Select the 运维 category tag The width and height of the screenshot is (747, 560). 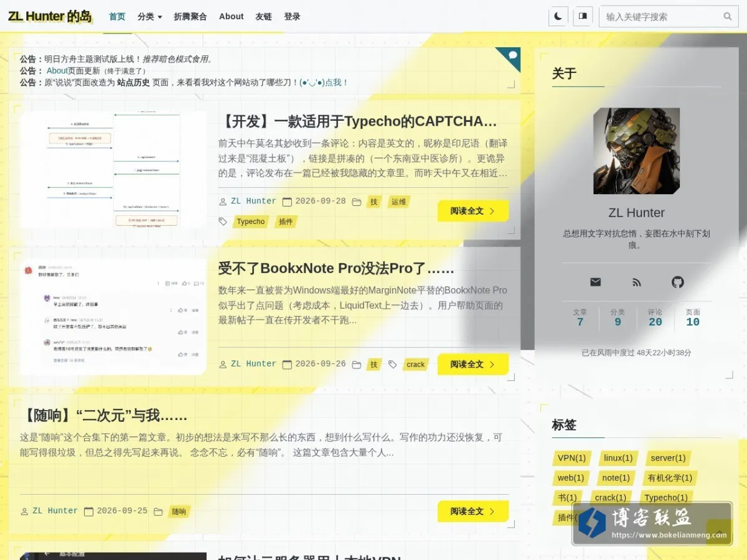pyautogui.click(x=398, y=202)
